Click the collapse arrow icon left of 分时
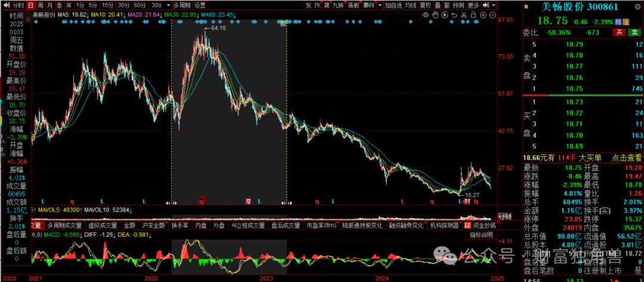Screen dimensions: 644x282 click(x=6, y=5)
